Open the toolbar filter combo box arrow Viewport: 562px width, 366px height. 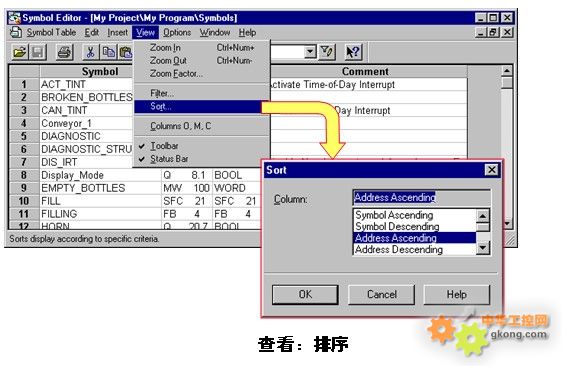310,52
